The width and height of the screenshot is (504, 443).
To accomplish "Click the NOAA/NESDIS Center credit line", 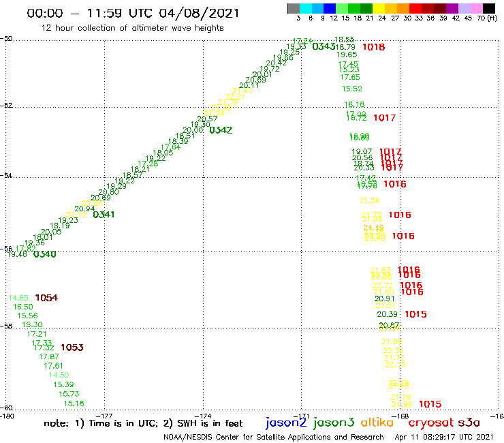I will point(274,437).
